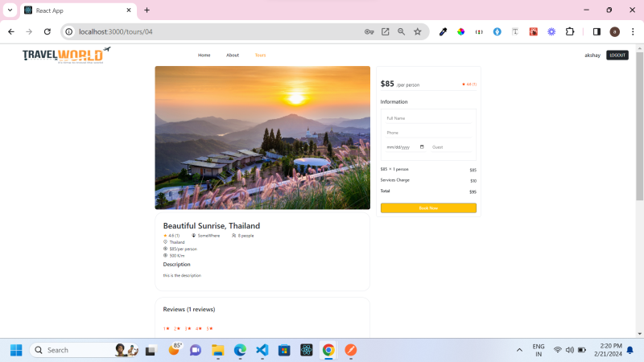The height and width of the screenshot is (362, 644).
Task: Open the Chrome profile avatar
Action: pos(615,31)
